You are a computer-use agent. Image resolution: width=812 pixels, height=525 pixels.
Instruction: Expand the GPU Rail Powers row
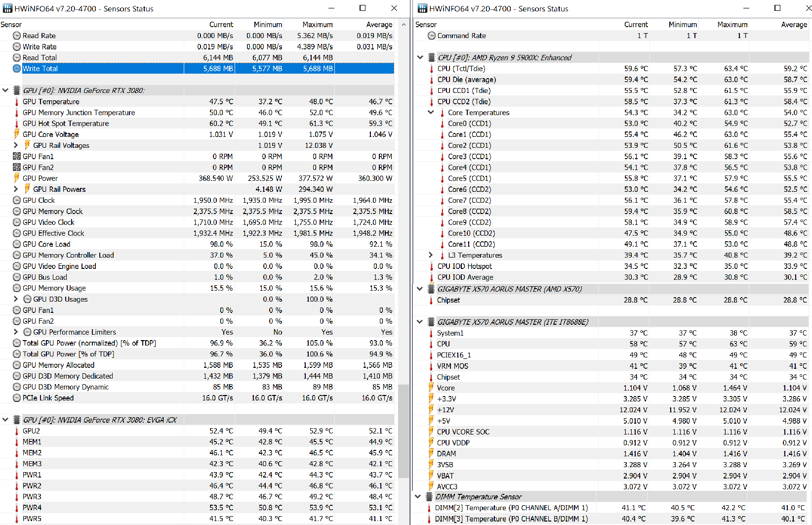16,189
